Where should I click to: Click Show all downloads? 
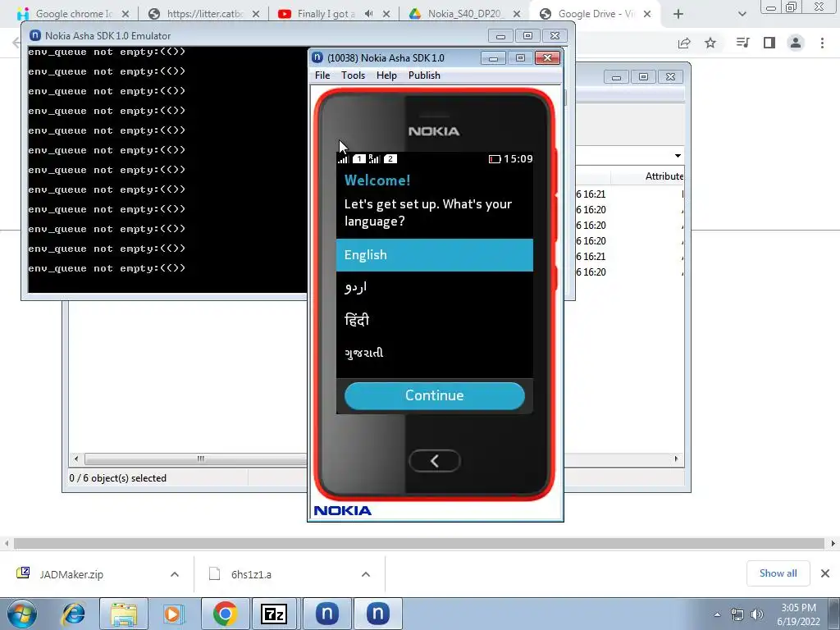click(x=778, y=573)
